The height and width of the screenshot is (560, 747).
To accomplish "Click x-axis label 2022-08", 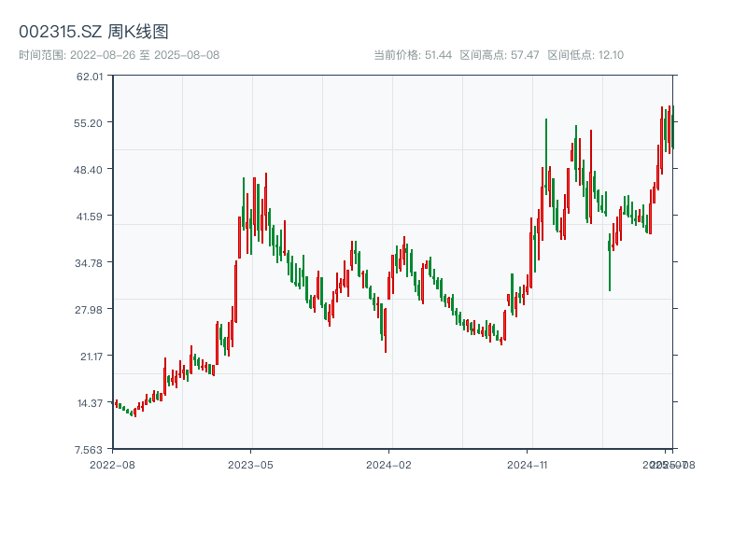I will [x=112, y=465].
